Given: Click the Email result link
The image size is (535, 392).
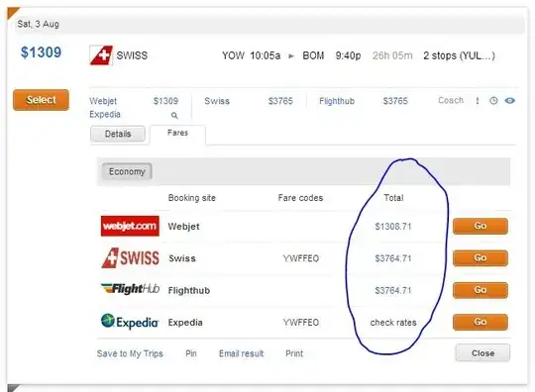Looking at the screenshot, I should [241, 353].
